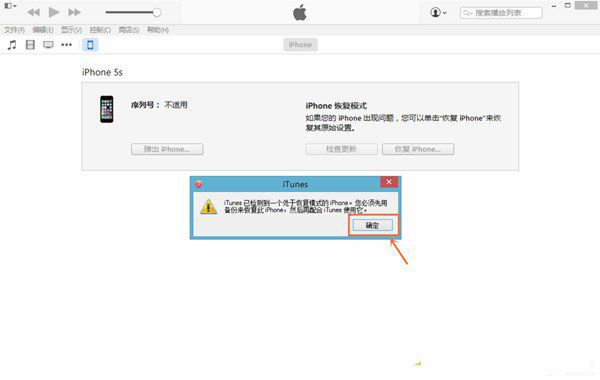The height and width of the screenshot is (380, 600).
Task: Click the rewind previous track button
Action: 34,12
